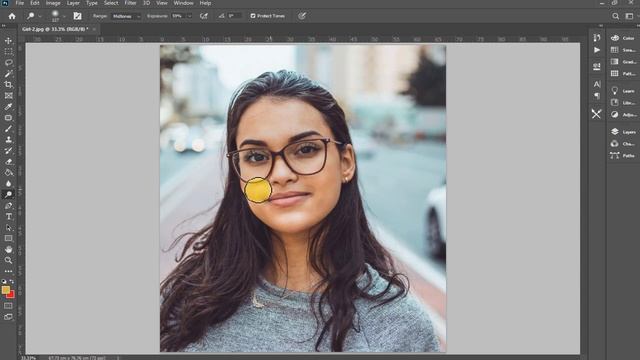This screenshot has width=640, height=360.
Task: Select the Pen tool
Action: [8, 206]
